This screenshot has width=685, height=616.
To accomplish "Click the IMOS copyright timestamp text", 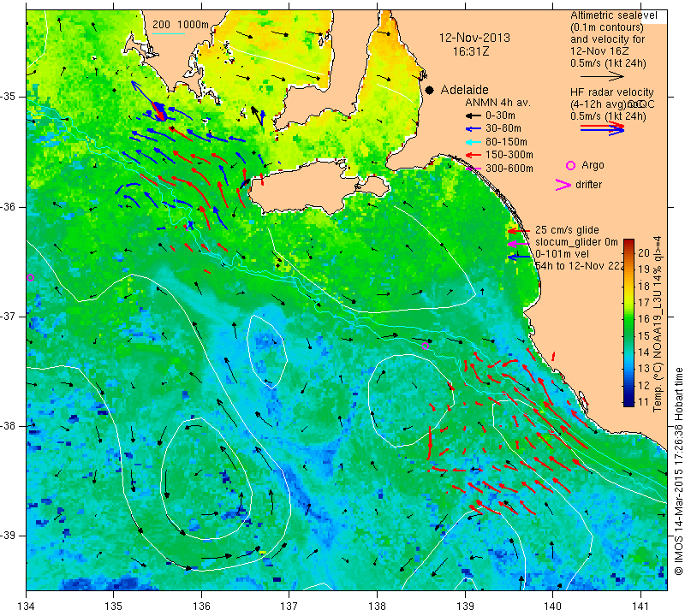I will (678, 471).
